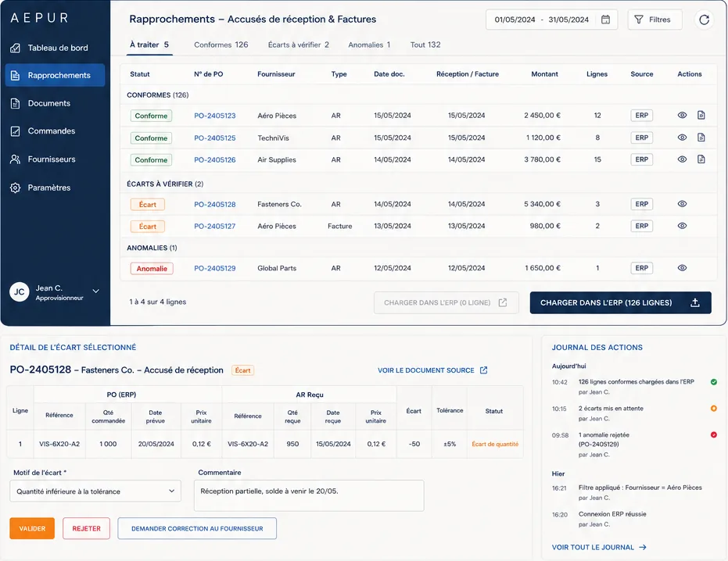Screen dimensions: 728x561
Task: Click the Montant column header
Action: 544,73
